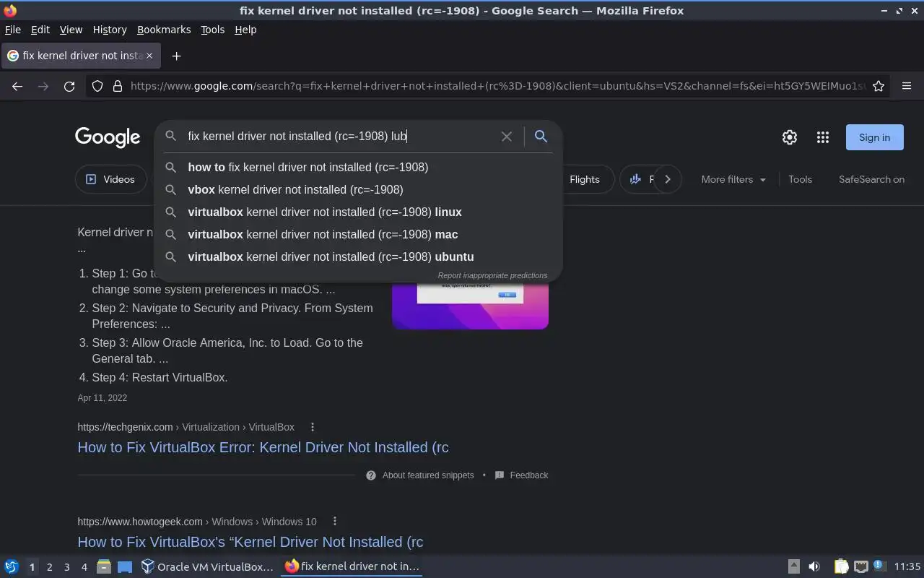Close the Google Search tab
Viewport: 924px width, 578px height.
[x=149, y=56]
